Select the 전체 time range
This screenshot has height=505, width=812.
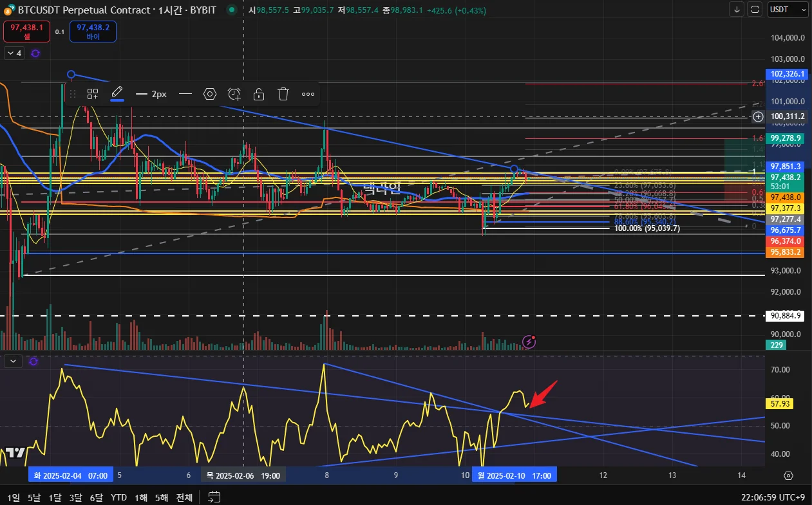(x=184, y=497)
